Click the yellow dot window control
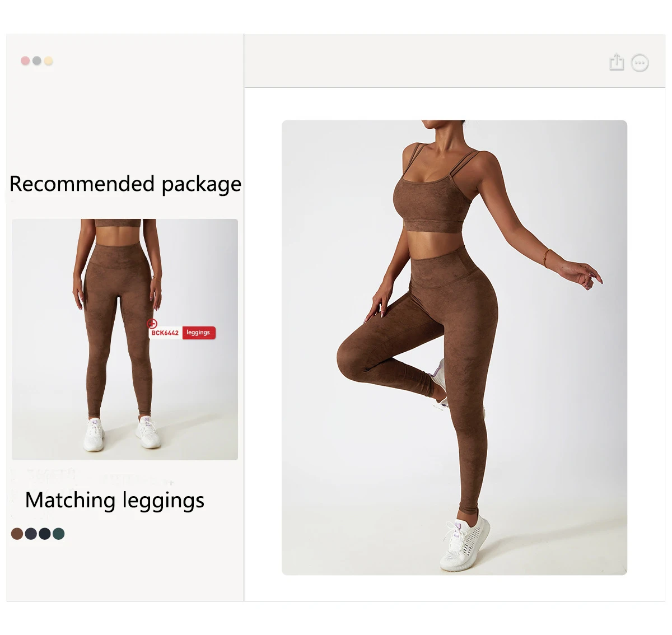 pos(49,60)
